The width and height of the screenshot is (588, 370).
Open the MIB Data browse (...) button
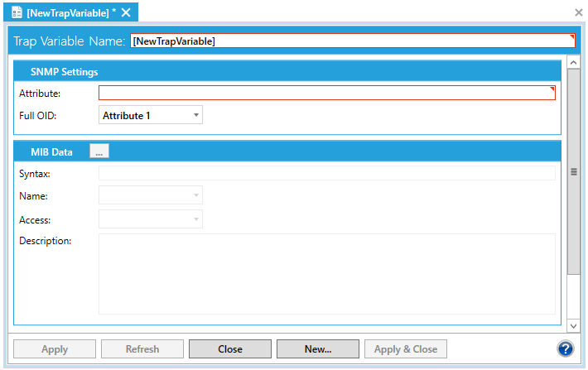tap(99, 151)
